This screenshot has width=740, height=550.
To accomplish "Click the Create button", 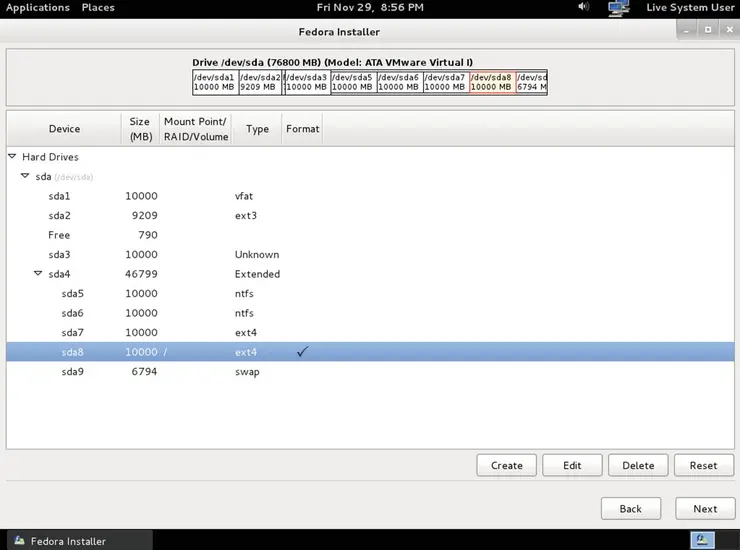I will click(x=506, y=465).
